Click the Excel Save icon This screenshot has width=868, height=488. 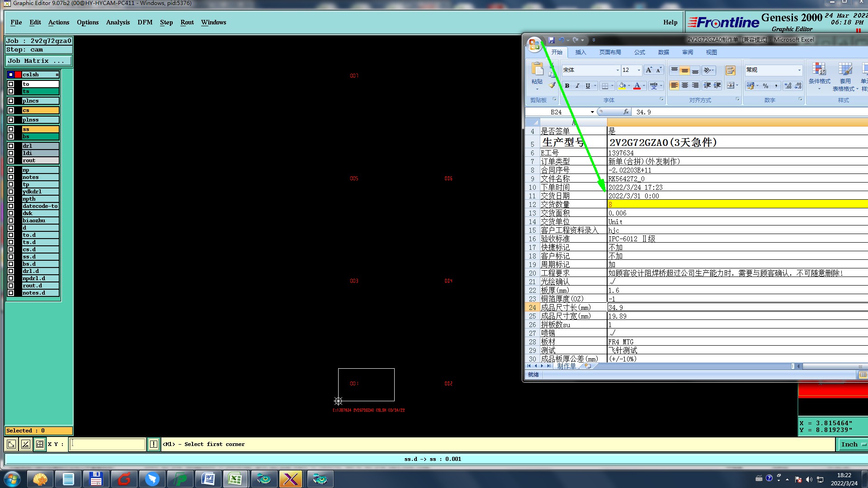coord(552,40)
